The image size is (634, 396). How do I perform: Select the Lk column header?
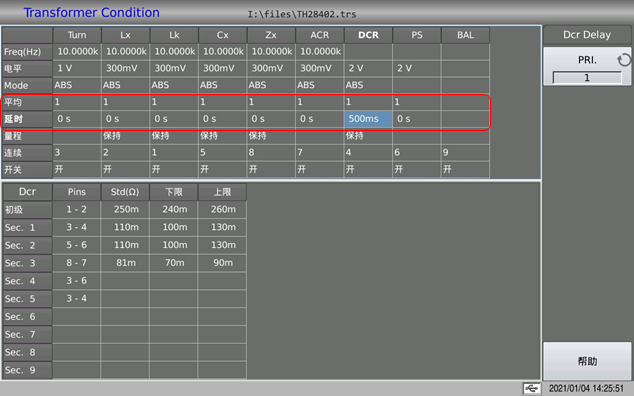[x=174, y=35]
